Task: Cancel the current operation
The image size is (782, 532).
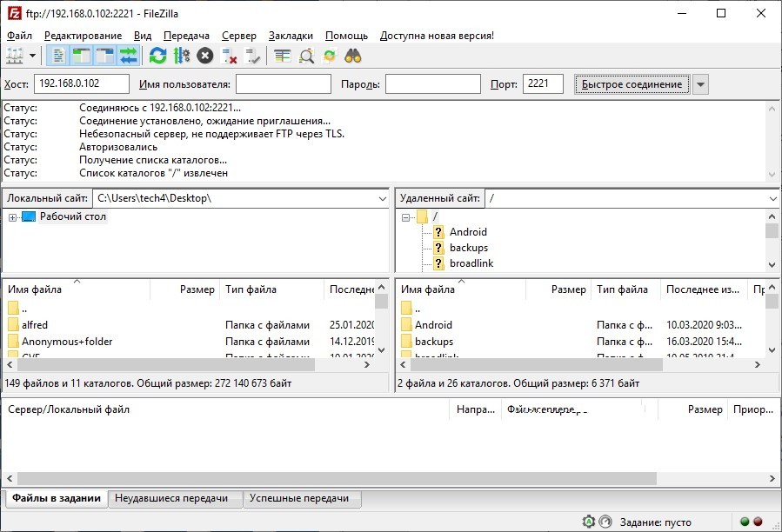Action: (205, 56)
